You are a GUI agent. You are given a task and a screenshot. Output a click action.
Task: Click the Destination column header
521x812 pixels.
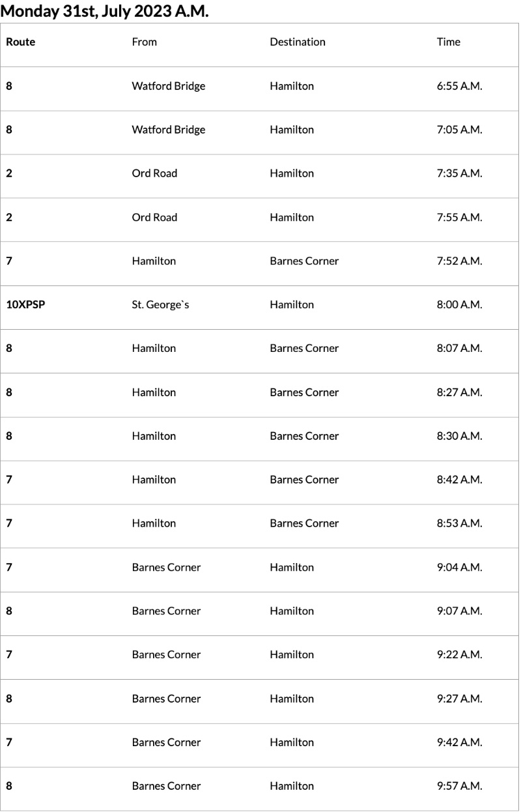(298, 42)
